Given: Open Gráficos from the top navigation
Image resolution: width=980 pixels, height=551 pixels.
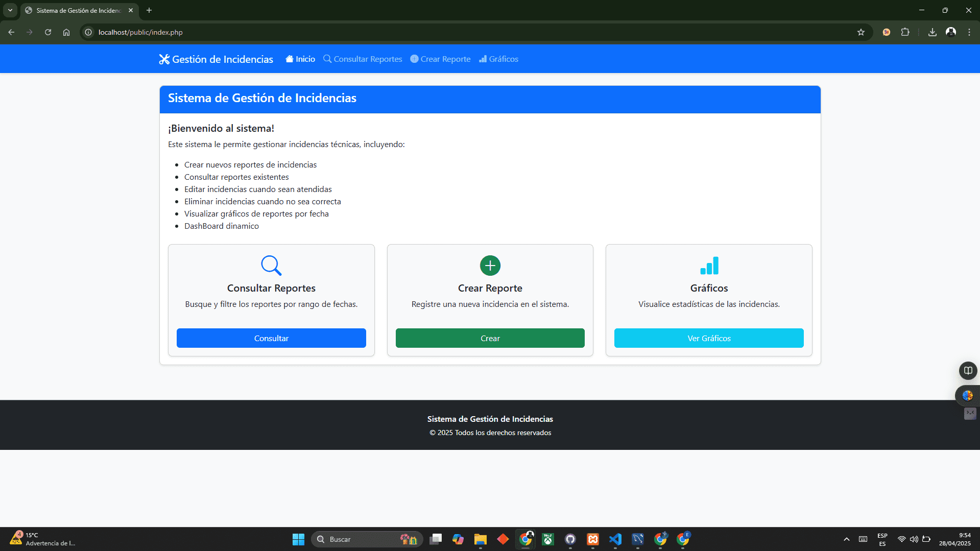Looking at the screenshot, I should click(x=498, y=59).
